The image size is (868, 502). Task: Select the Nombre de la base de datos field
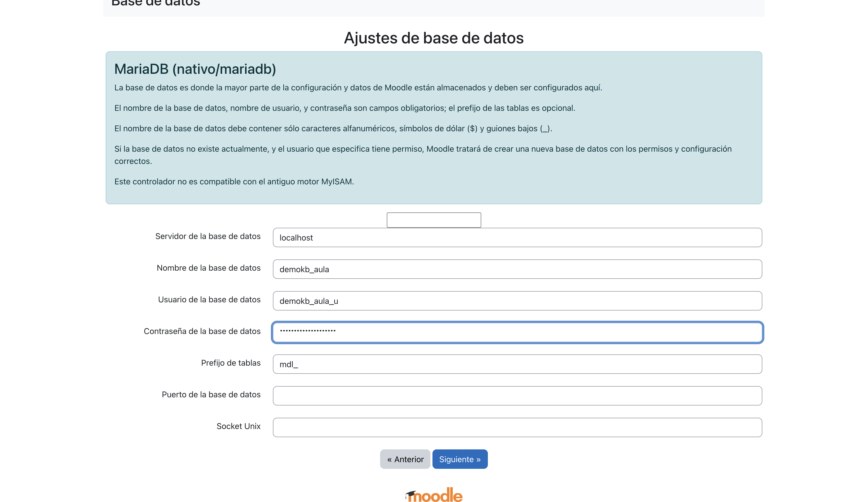coord(517,269)
